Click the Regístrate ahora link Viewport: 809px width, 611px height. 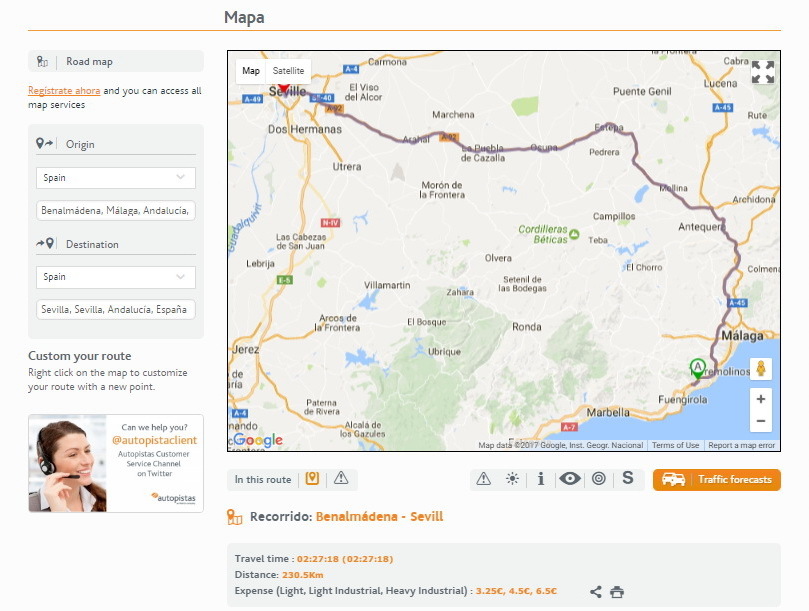tap(64, 91)
